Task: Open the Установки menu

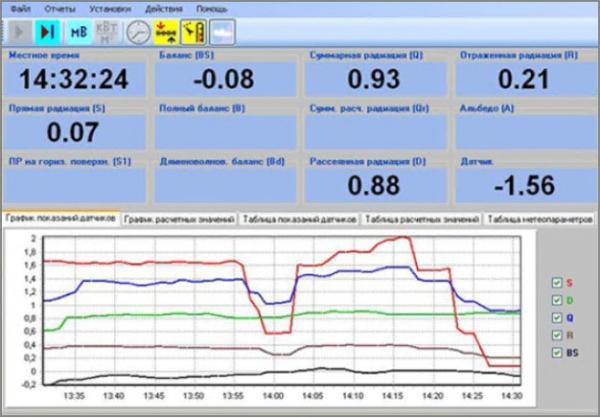Action: tap(111, 9)
